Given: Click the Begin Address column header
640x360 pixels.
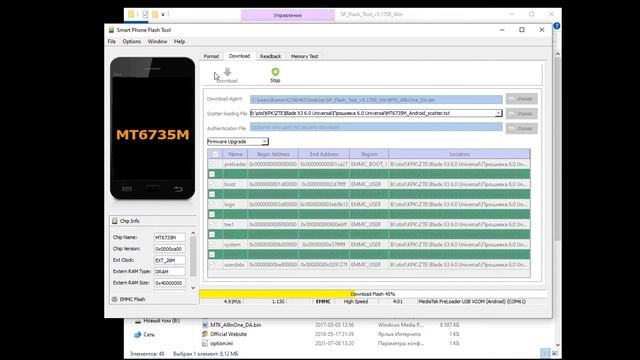Looking at the screenshot, I should [x=273, y=154].
